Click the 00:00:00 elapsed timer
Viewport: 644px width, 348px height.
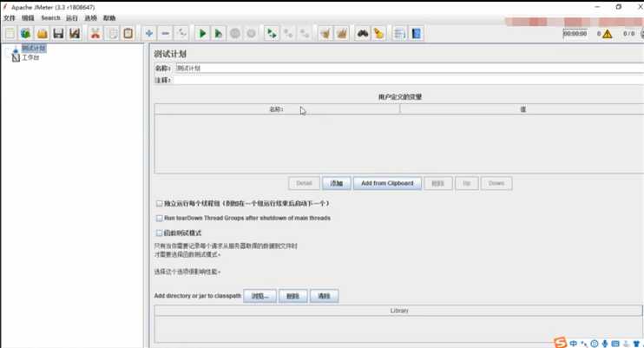[575, 34]
